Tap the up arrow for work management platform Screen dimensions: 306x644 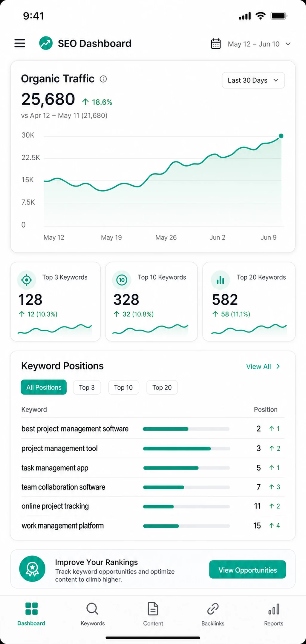tap(272, 526)
